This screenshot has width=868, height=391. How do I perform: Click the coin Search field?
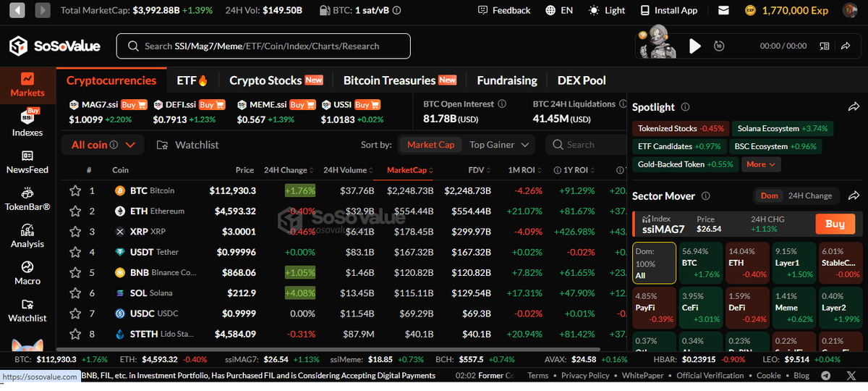click(x=585, y=145)
